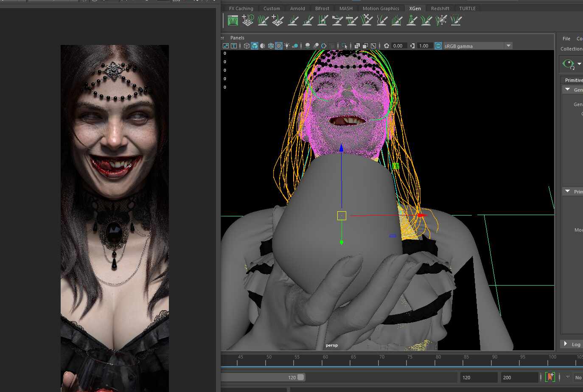Screen dimensions: 583x392
Task: Open the sRGB gamma view transform dropdown
Action: (508, 46)
